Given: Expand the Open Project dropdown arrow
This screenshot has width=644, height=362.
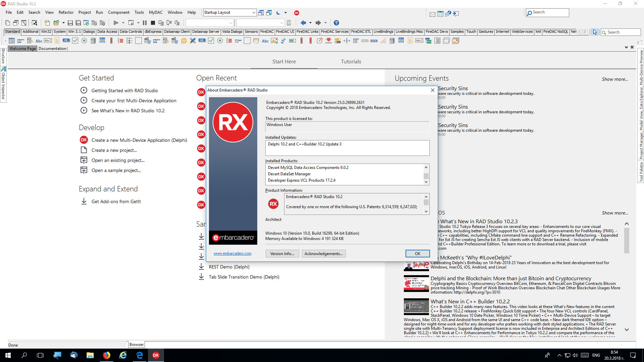Looking at the screenshot, I should click(x=63, y=23).
